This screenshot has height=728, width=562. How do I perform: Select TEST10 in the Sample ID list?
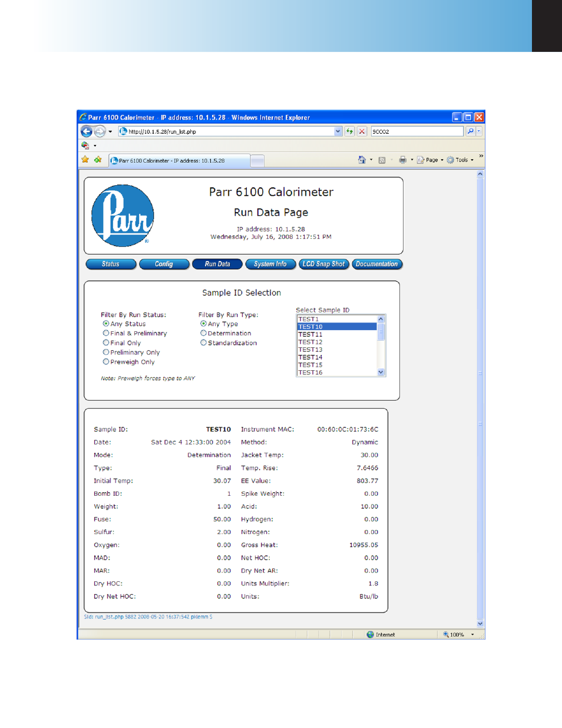coord(337,327)
